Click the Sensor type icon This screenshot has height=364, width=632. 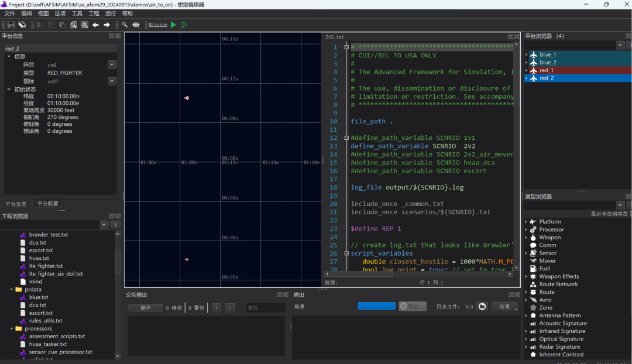pos(533,253)
